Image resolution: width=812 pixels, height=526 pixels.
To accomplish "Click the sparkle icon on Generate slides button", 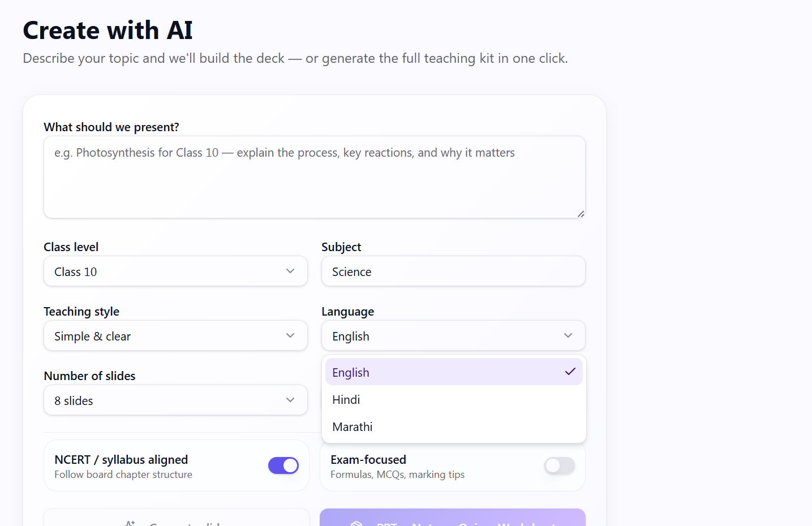I will [x=130, y=523].
